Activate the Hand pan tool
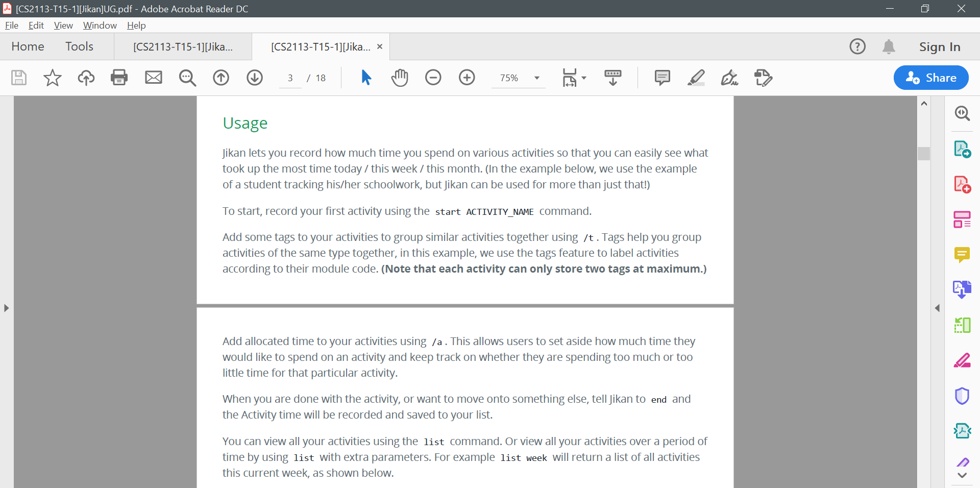 [400, 78]
